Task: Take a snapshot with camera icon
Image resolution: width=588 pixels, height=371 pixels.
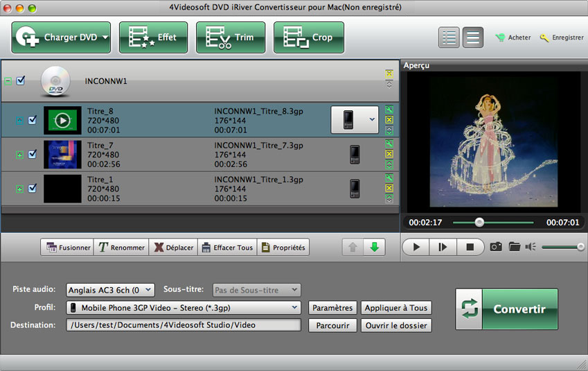Action: [x=496, y=247]
